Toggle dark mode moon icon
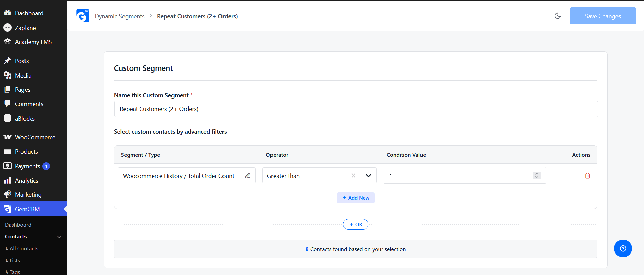Image resolution: width=644 pixels, height=275 pixels. click(558, 16)
